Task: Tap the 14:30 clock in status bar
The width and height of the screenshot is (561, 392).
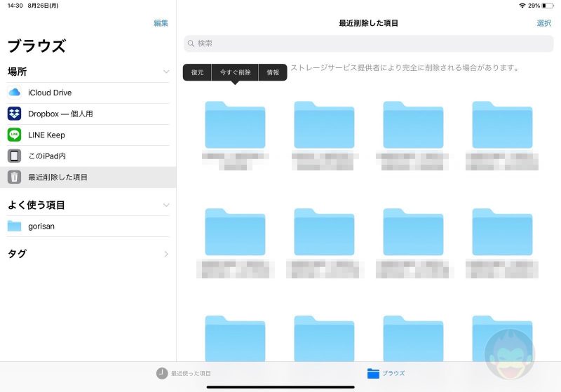Action: [x=15, y=6]
